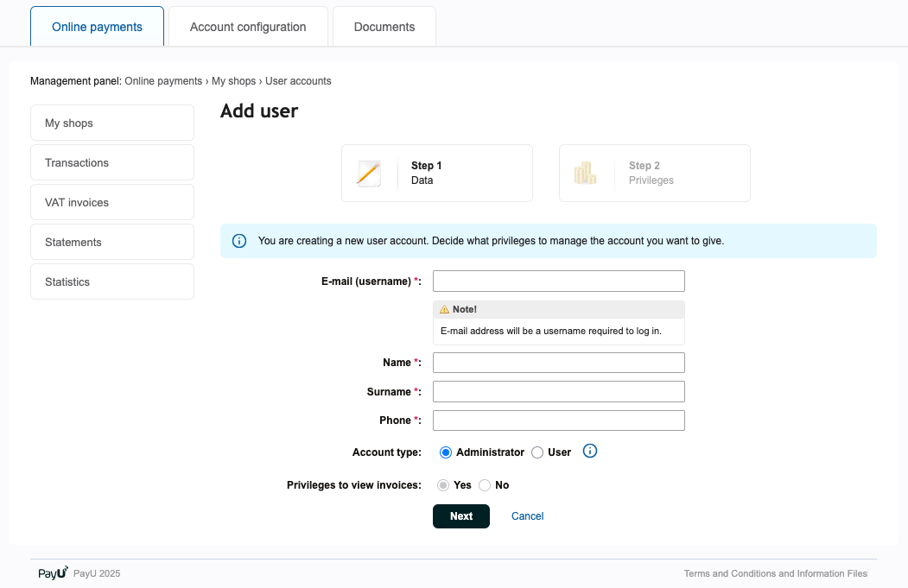The image size is (908, 588).
Task: Open the VAT invoices section
Action: (x=111, y=202)
